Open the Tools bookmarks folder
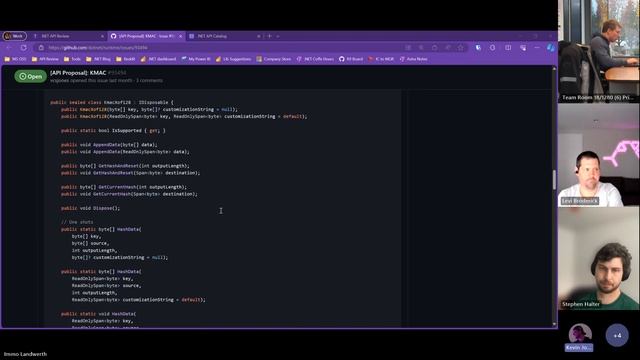Image resolution: width=640 pixels, height=360 pixels. pos(72,59)
